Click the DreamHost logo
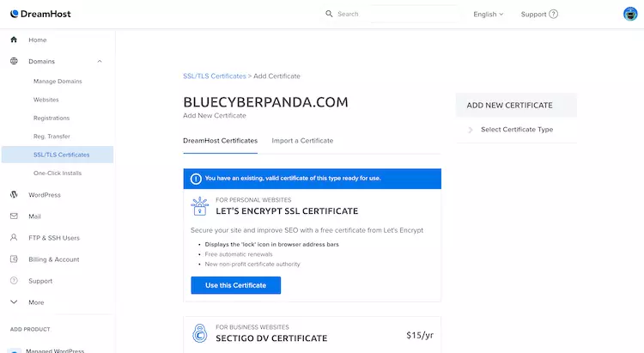The height and width of the screenshot is (353, 644). (40, 14)
